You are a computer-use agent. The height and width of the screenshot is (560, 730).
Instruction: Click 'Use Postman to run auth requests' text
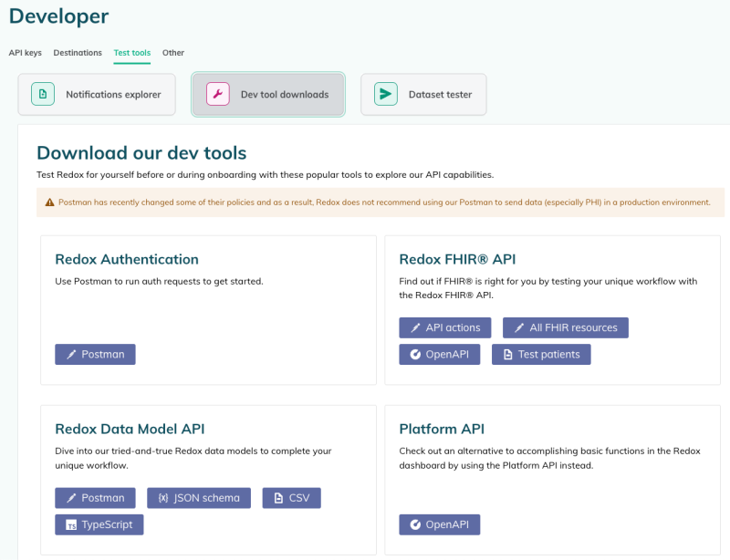159,281
